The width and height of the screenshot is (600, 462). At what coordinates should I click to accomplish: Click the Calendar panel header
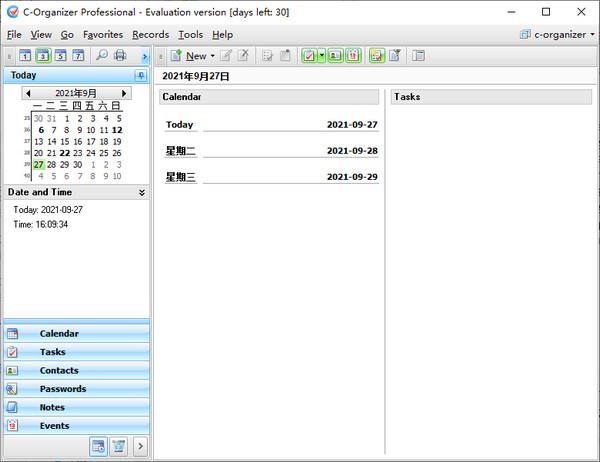pyautogui.click(x=269, y=97)
